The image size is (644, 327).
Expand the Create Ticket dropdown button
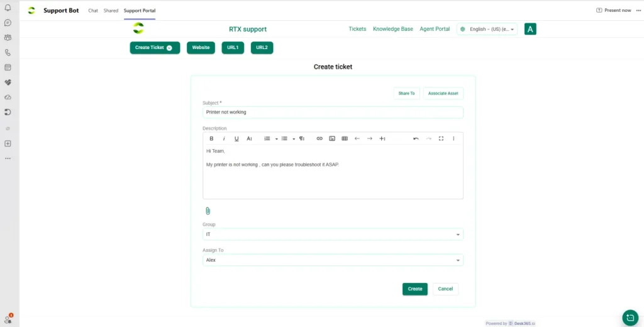(155, 48)
